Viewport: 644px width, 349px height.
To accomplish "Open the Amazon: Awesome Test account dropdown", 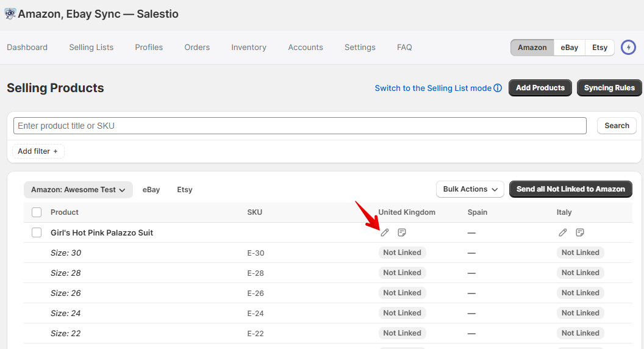I will point(78,190).
